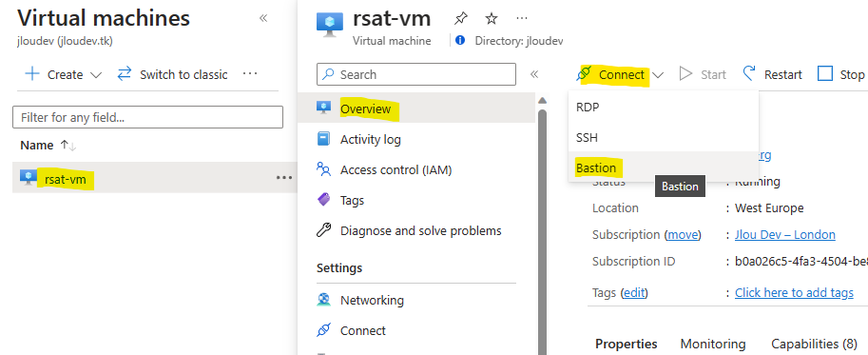Pin rsat-vm to the dashboard
Screen dimensions: 868x355
coord(460,19)
